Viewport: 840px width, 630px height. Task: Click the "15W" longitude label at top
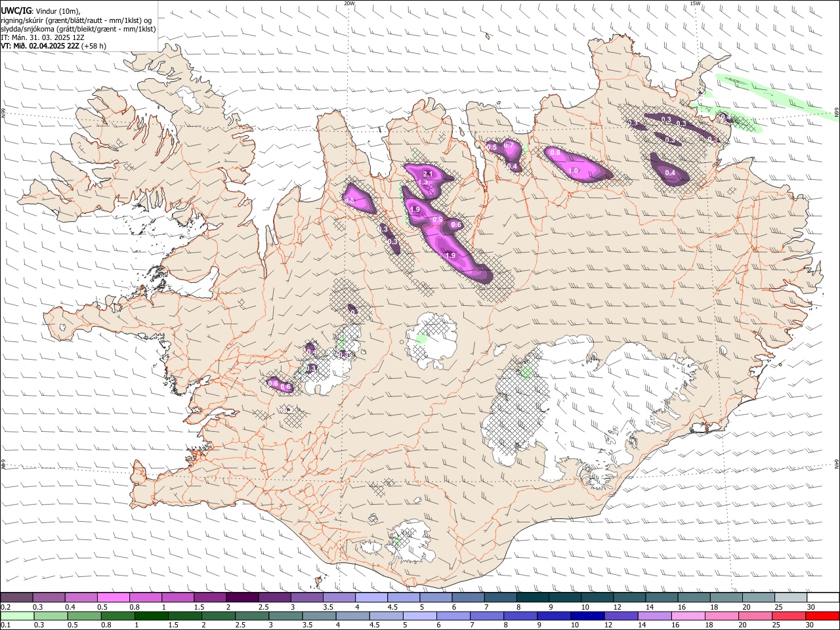click(695, 3)
